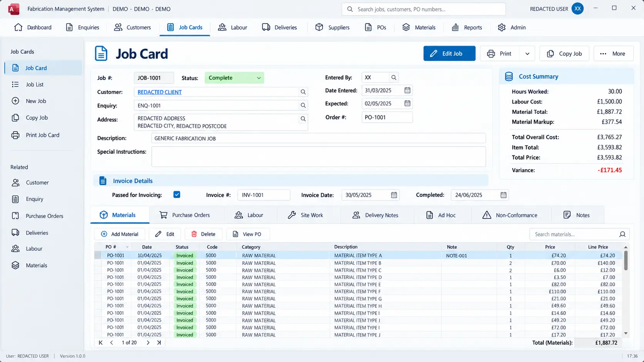Go to Customers in top navigation

(x=132, y=27)
